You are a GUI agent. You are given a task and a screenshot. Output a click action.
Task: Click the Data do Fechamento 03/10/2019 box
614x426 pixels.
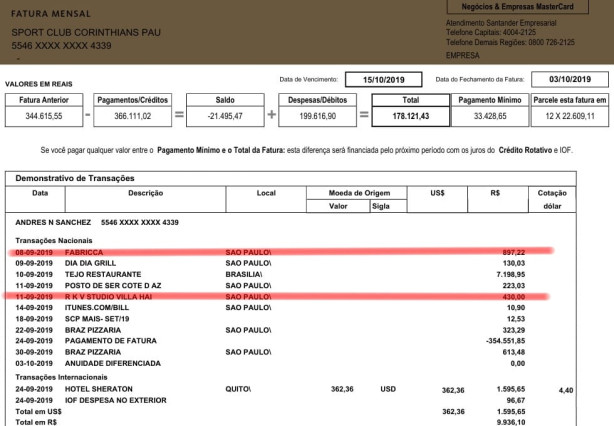tap(570, 79)
